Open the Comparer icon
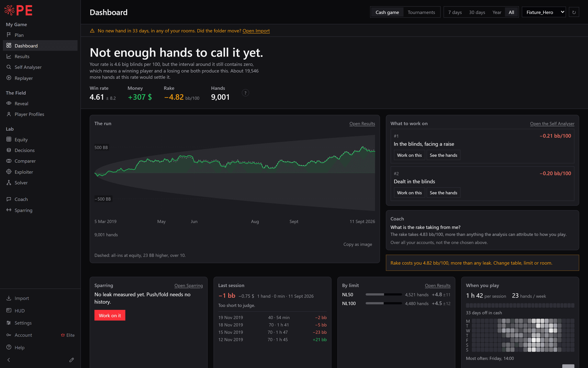 click(x=9, y=161)
